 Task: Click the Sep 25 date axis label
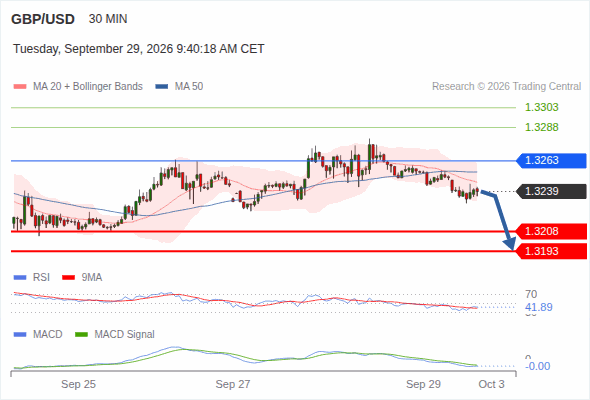click(78, 384)
